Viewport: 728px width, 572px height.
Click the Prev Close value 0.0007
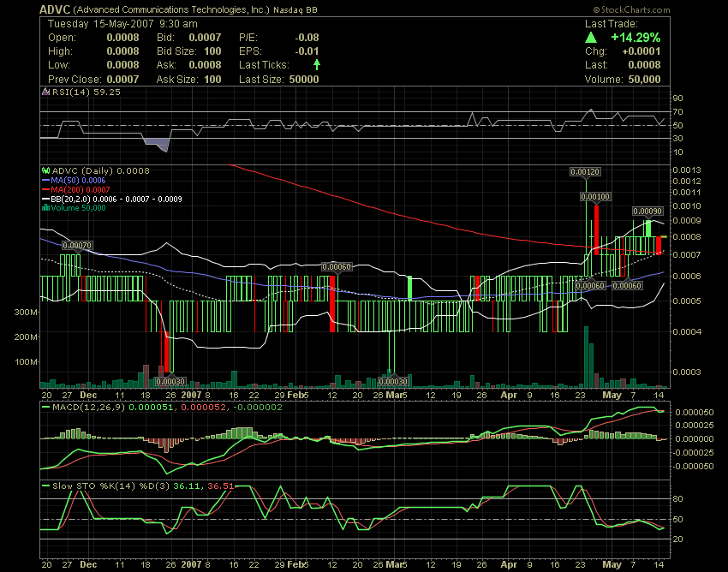[122, 79]
